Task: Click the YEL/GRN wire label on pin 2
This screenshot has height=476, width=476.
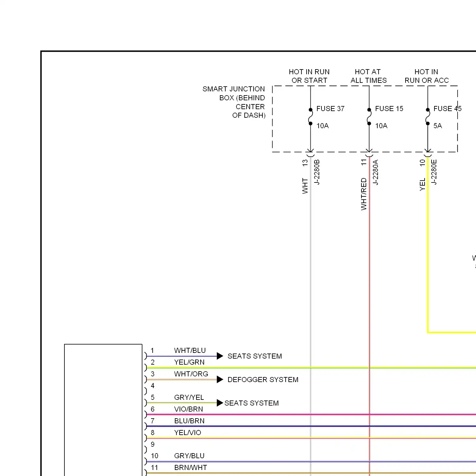Action: pos(189,362)
